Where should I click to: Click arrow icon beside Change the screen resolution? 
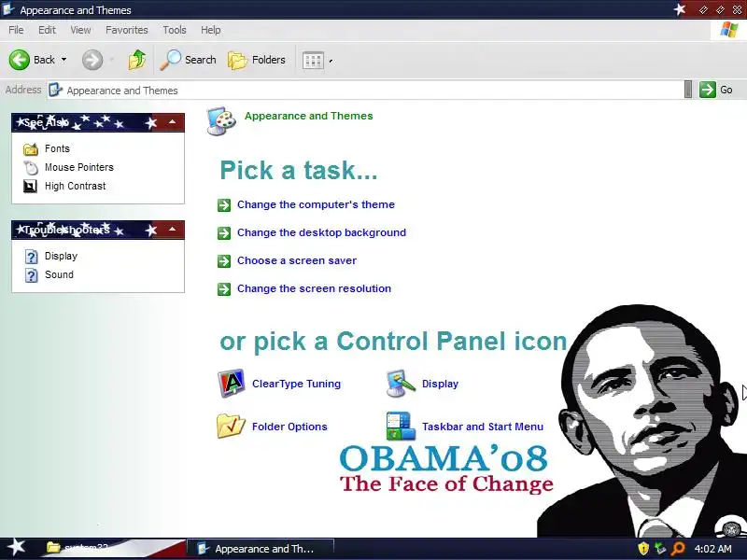tap(224, 289)
